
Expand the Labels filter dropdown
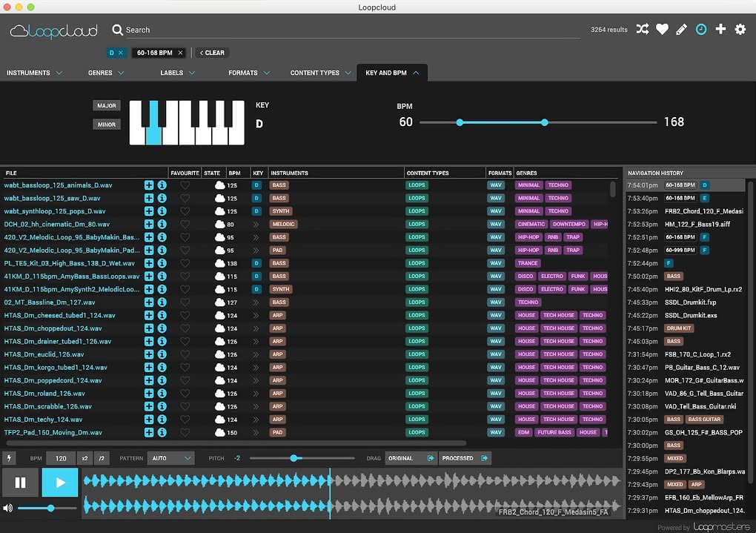tap(177, 73)
